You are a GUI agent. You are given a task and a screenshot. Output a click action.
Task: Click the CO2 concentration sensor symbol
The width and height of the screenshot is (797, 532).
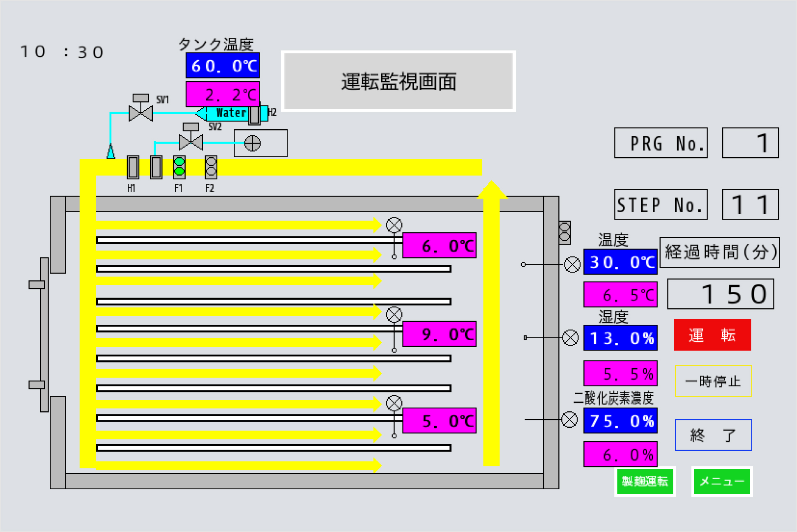tap(569, 420)
